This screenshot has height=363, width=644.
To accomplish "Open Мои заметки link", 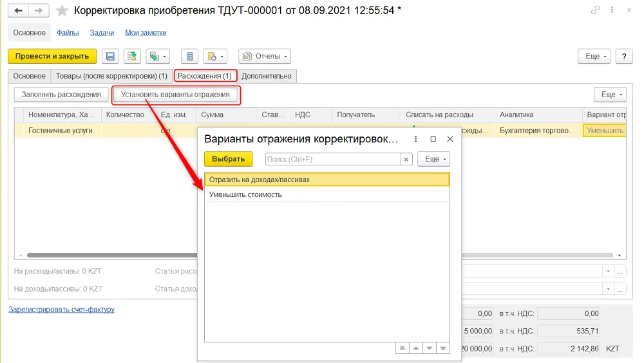I will point(146,33).
